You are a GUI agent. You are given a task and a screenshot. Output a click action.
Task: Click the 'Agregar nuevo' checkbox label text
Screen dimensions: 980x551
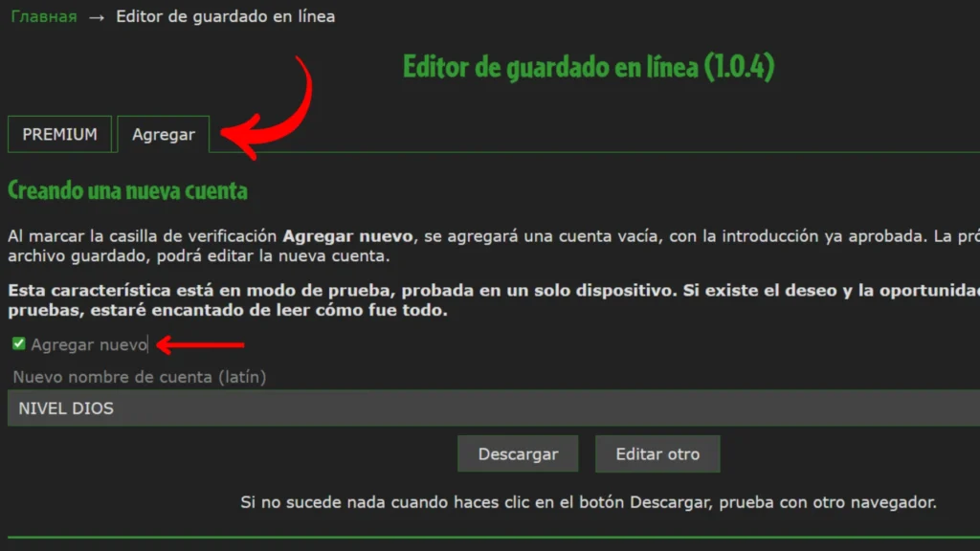[x=89, y=344]
